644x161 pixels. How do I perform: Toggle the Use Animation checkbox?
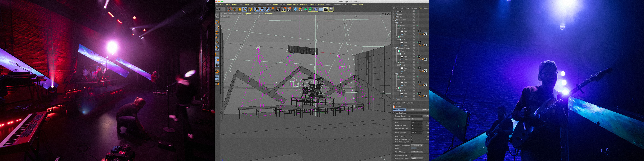(x=412, y=136)
